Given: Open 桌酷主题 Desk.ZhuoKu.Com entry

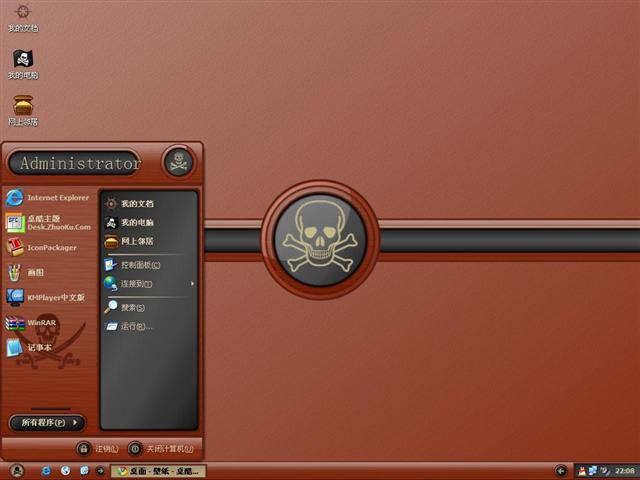Looking at the screenshot, I should point(48,223).
